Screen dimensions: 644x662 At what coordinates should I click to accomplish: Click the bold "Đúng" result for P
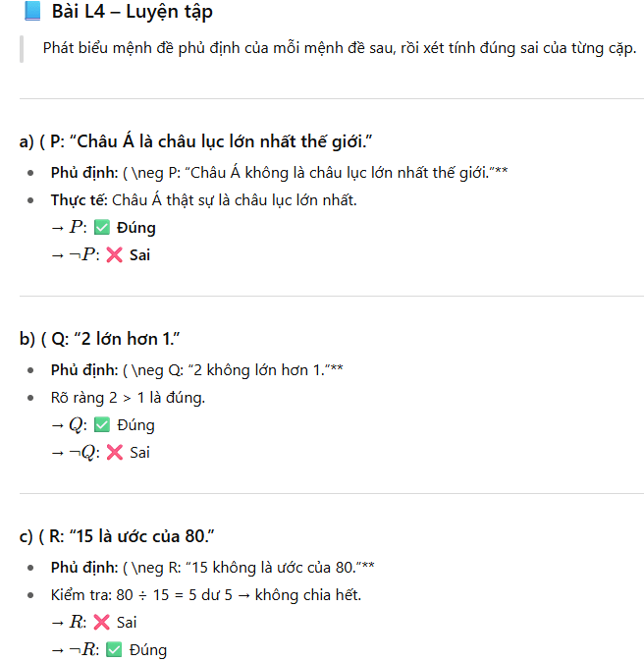point(136,228)
